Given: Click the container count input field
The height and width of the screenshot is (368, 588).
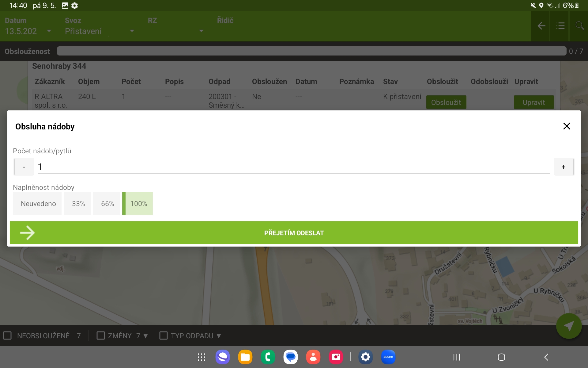Looking at the screenshot, I should point(293,167).
